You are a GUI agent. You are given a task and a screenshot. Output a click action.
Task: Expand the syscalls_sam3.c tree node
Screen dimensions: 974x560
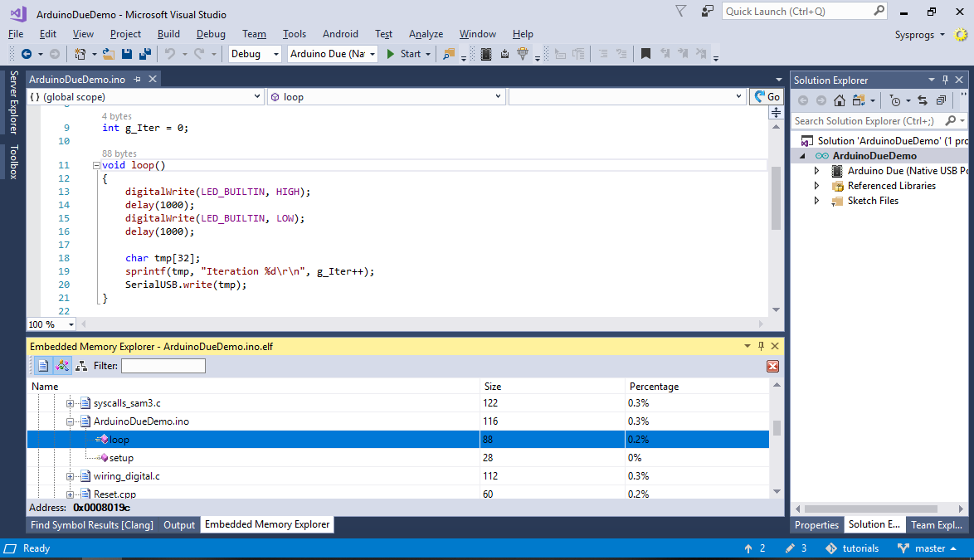click(x=71, y=403)
